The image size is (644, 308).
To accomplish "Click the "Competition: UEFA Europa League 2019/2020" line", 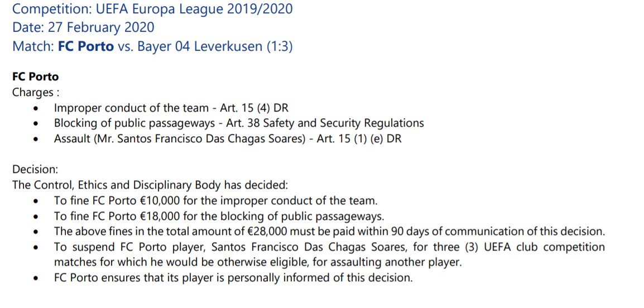I will tap(152, 9).
